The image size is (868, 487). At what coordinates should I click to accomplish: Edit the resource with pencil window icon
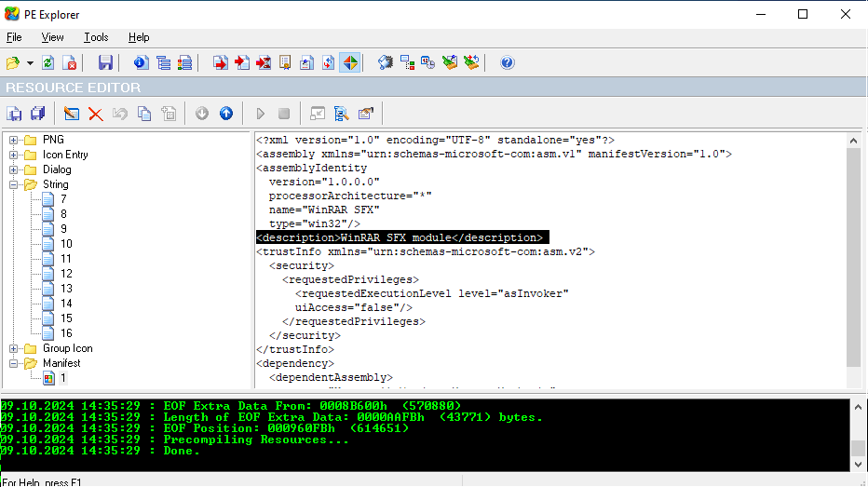72,114
